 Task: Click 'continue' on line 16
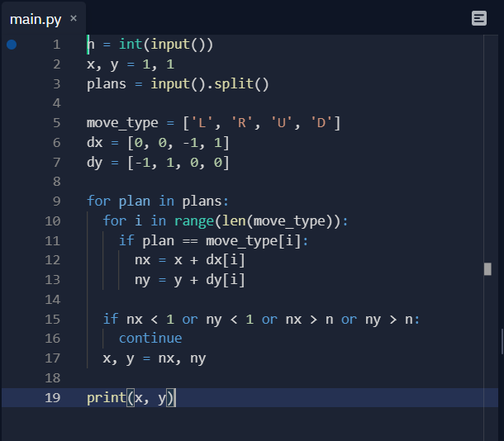(x=150, y=339)
